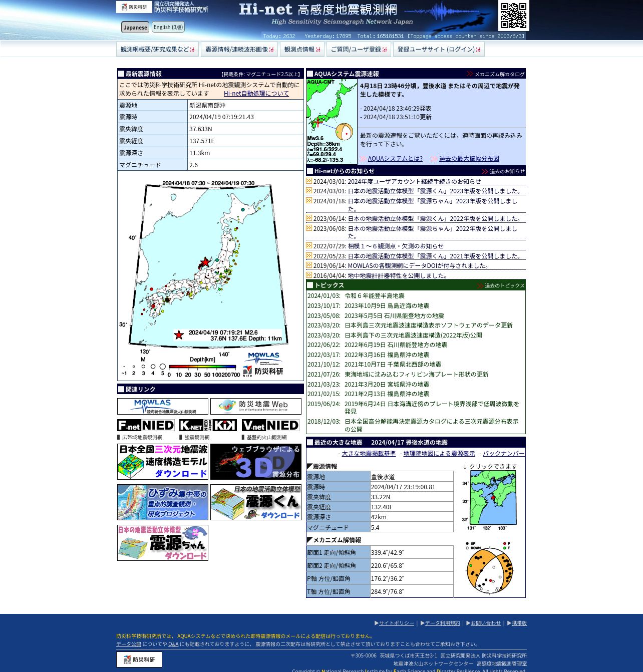Open 2023年5月5日 石川県能登地方の地震 topic
Screen dimensions: 643x672
point(394,315)
